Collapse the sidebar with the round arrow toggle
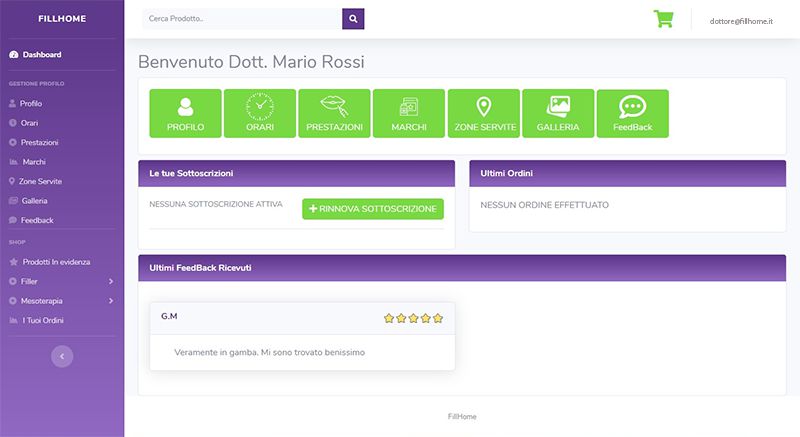Screen dimensions: 800x437 click(62, 355)
